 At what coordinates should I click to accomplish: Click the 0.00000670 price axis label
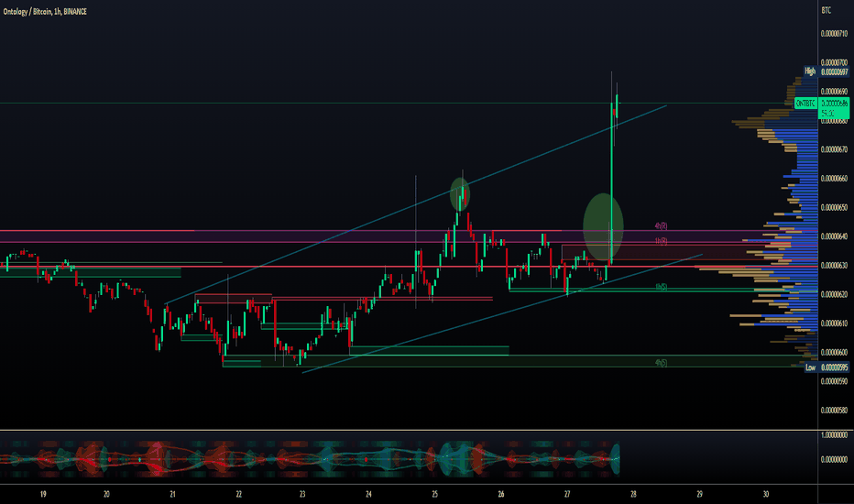[834, 149]
